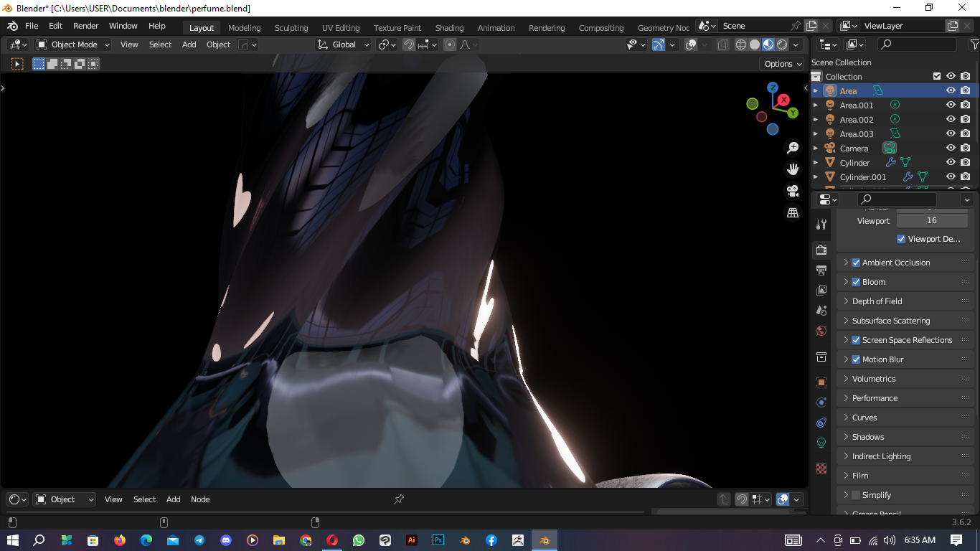Image resolution: width=980 pixels, height=551 pixels.
Task: Switch to the Shading workspace tab
Action: tap(449, 28)
